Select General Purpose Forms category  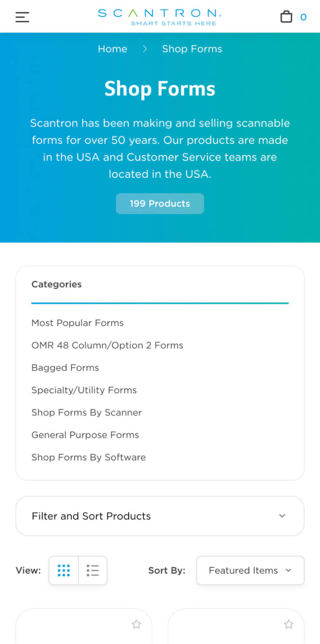click(x=85, y=435)
